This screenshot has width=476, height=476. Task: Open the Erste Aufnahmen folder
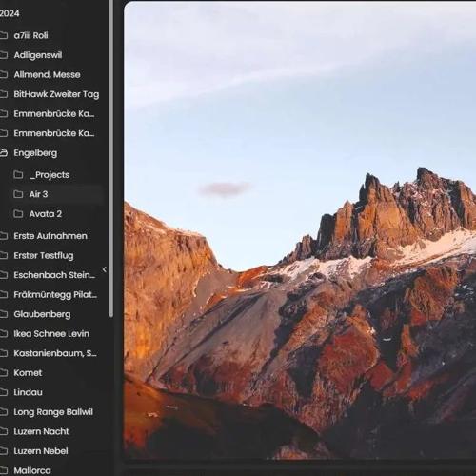coord(50,236)
